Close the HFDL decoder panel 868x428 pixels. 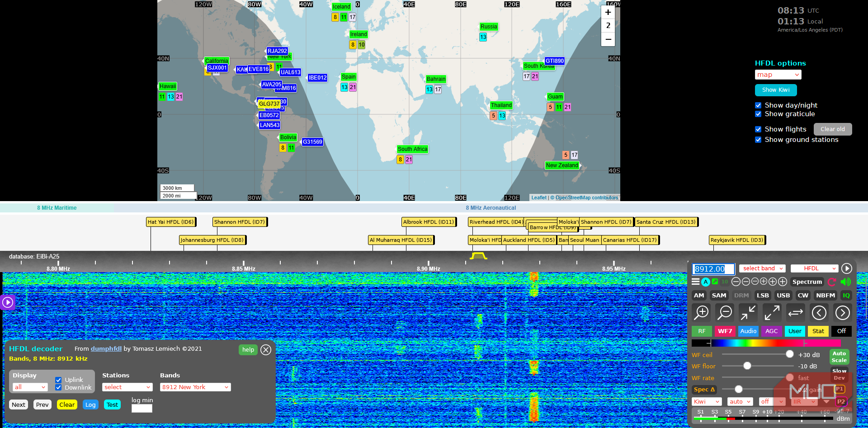point(266,349)
